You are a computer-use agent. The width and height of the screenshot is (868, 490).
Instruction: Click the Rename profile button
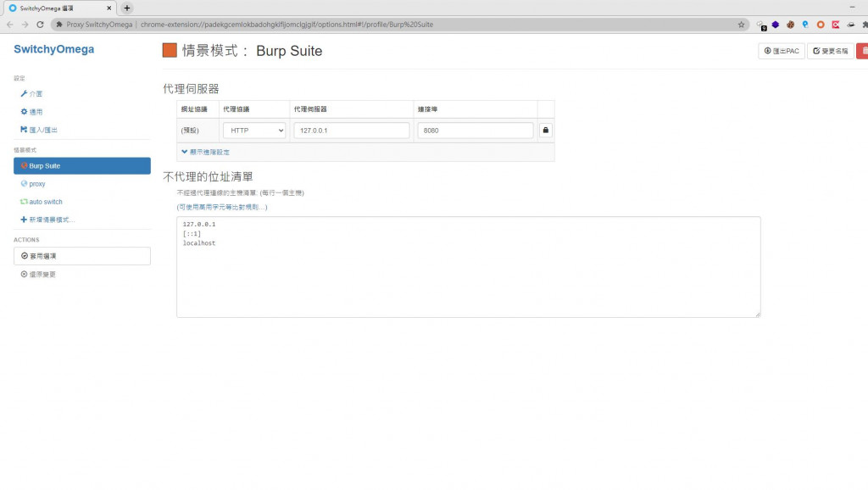[x=831, y=51]
